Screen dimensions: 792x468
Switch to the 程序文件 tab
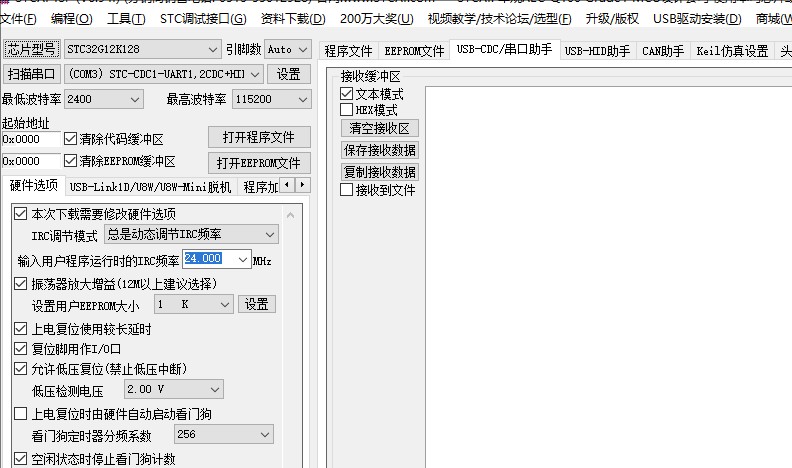click(x=348, y=51)
